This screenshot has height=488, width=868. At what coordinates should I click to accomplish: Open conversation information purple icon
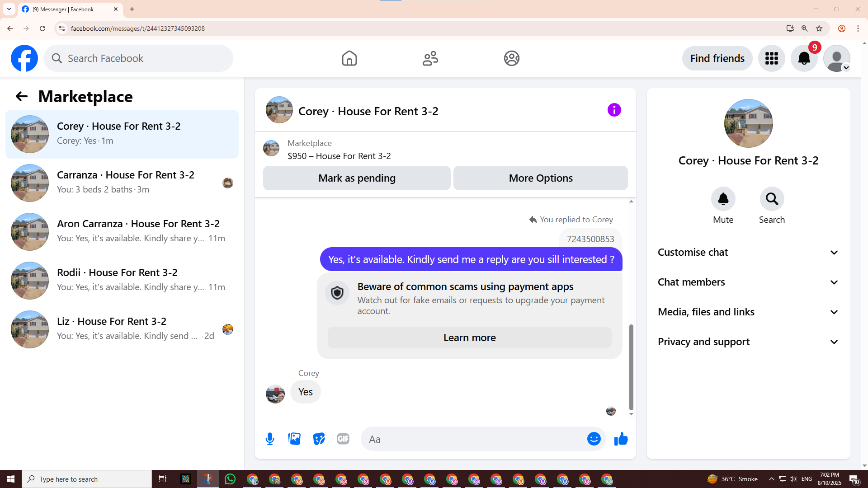(614, 110)
